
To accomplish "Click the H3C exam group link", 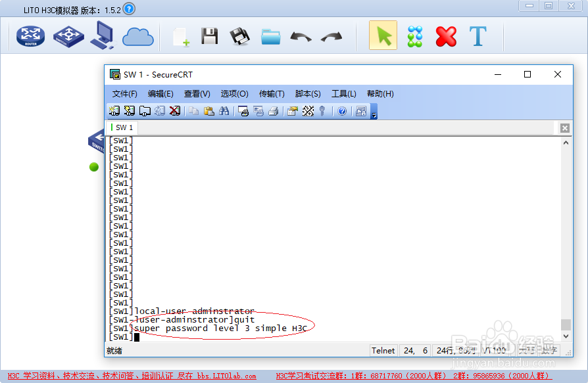I will pyautogui.click(x=414, y=376).
